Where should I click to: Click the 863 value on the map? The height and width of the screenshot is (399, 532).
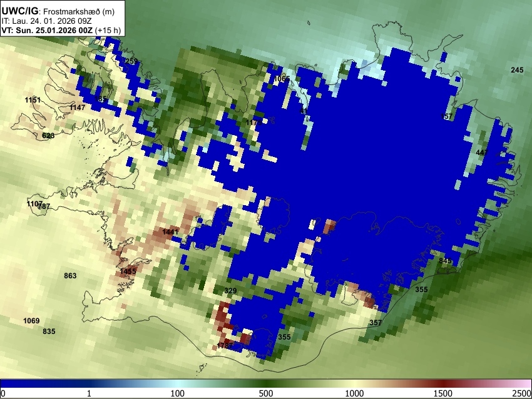pos(70,276)
